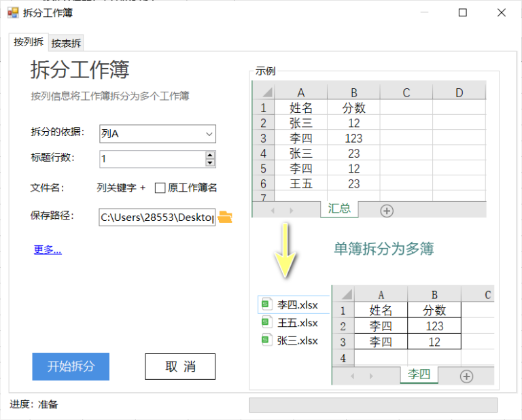Click the 保存路径 text field
Image resolution: width=522 pixels, height=420 pixels.
click(156, 217)
